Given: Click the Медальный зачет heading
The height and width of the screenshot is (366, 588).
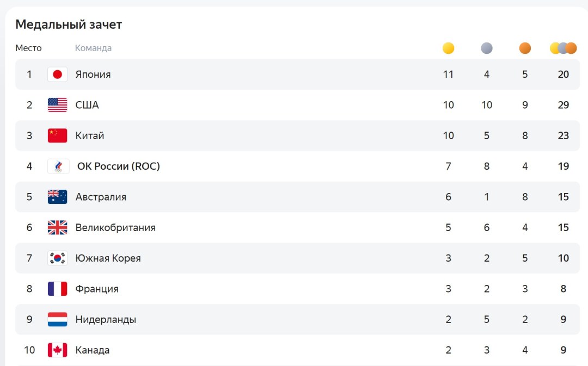Looking at the screenshot, I should click(x=69, y=24).
